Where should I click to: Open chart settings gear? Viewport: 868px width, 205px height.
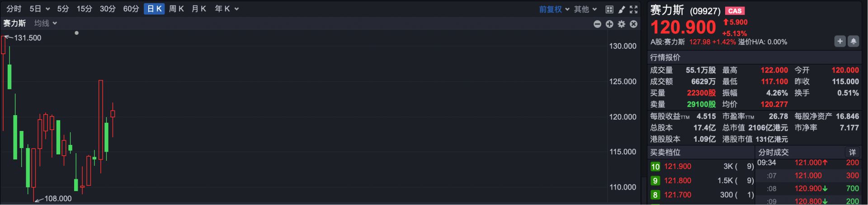tap(622, 24)
